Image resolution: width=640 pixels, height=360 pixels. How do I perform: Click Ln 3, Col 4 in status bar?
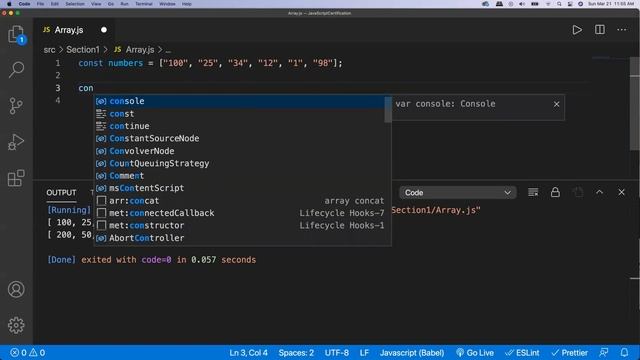point(248,353)
